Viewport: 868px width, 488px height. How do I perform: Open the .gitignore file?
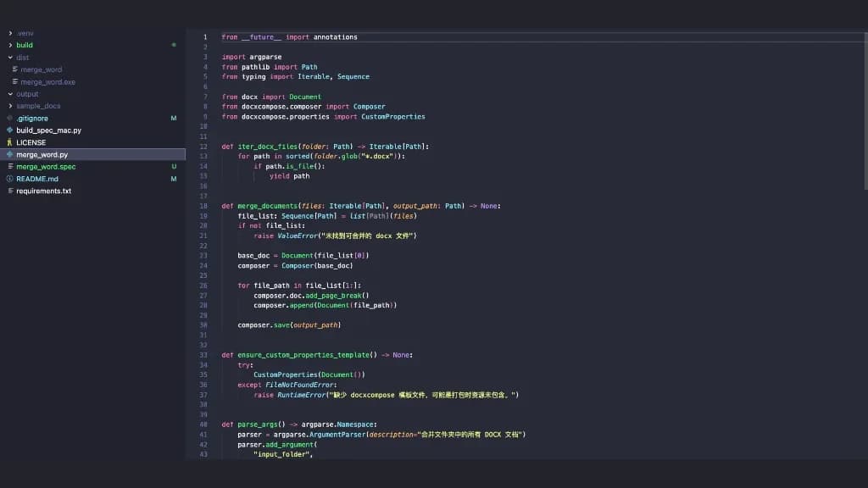(32, 119)
